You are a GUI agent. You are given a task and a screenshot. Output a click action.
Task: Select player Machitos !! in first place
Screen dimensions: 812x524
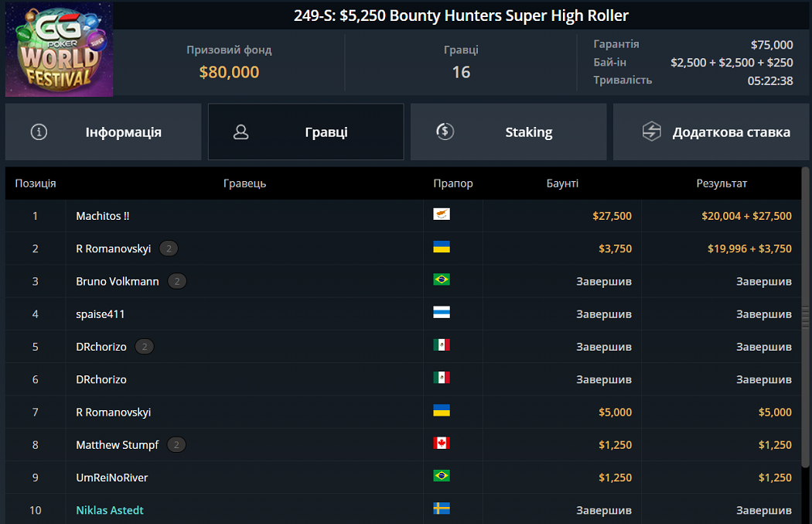point(103,216)
